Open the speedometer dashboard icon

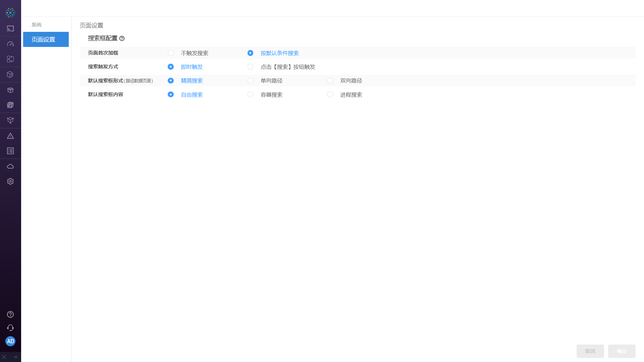pyautogui.click(x=10, y=44)
